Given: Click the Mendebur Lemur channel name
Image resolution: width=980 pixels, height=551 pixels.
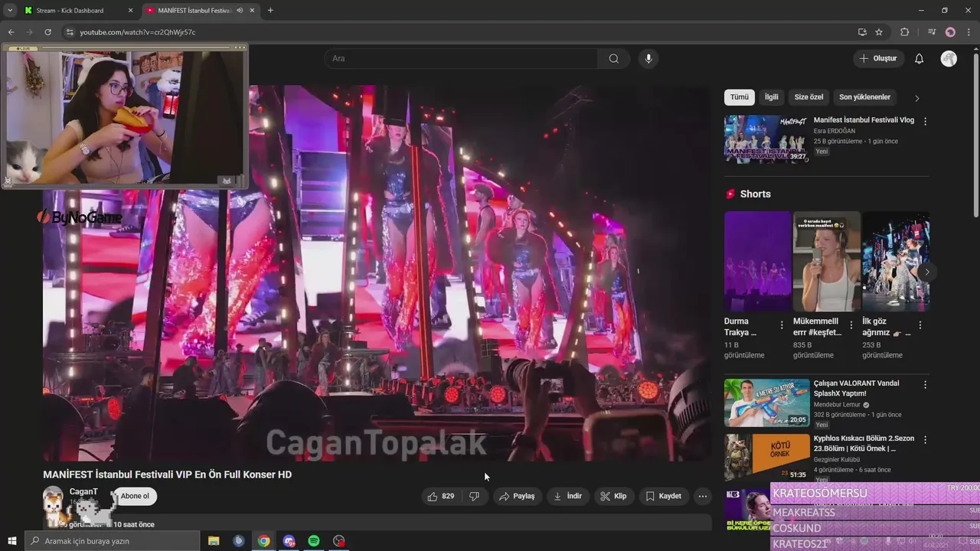Looking at the screenshot, I should tap(838, 405).
